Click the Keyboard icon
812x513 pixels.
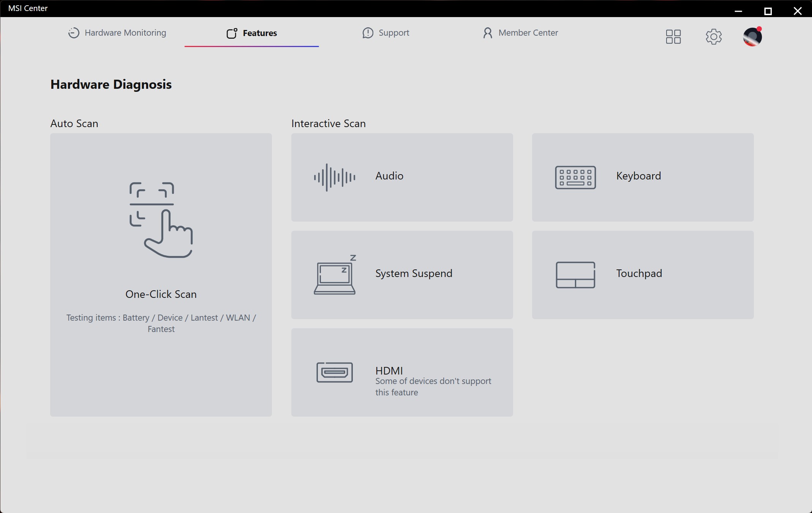point(575,177)
